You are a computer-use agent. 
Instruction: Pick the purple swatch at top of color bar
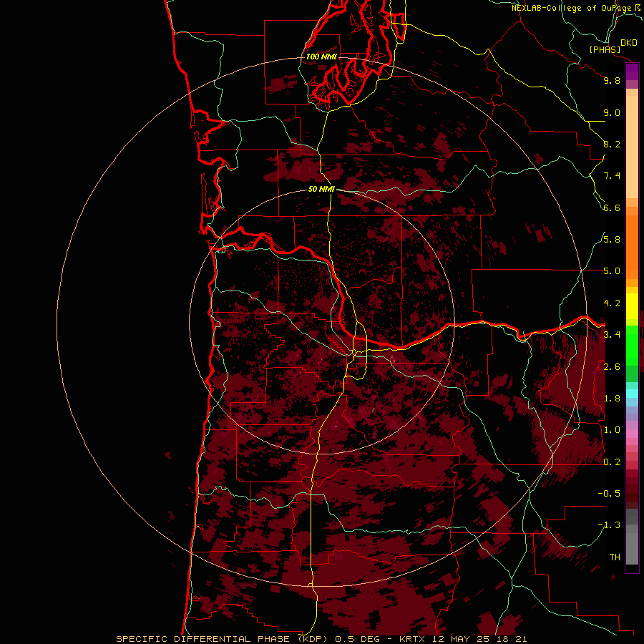coord(632,72)
